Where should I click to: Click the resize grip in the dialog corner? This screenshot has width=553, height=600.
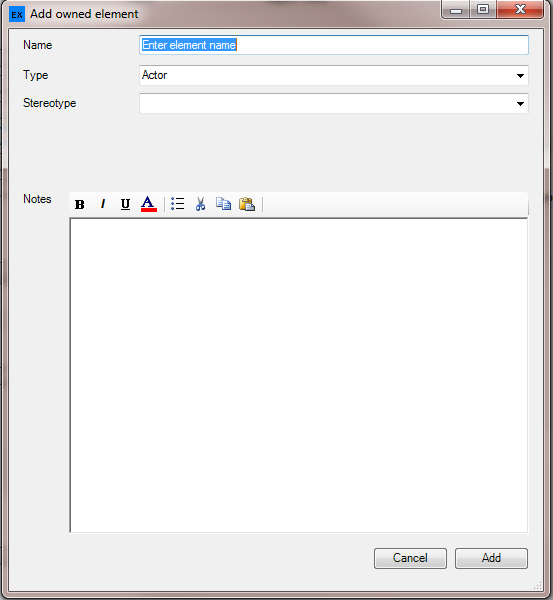[538, 585]
